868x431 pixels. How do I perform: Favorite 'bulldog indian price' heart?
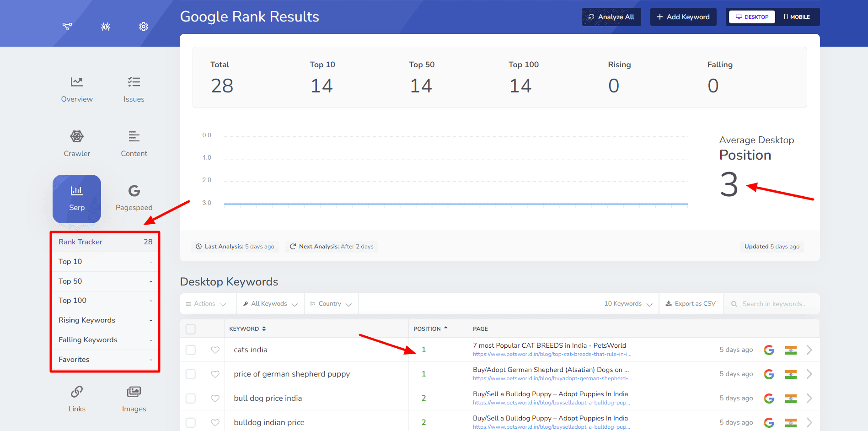[x=215, y=423]
